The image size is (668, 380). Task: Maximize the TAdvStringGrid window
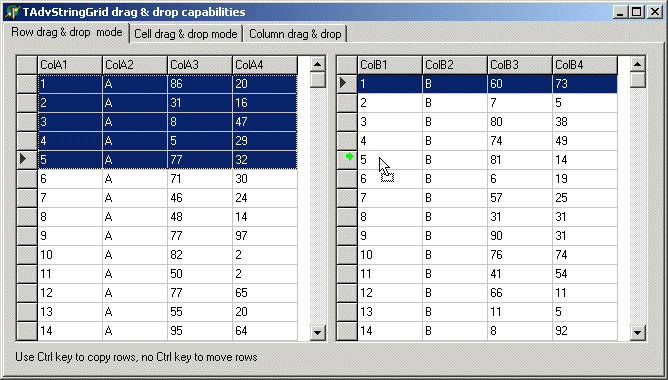tap(636, 12)
